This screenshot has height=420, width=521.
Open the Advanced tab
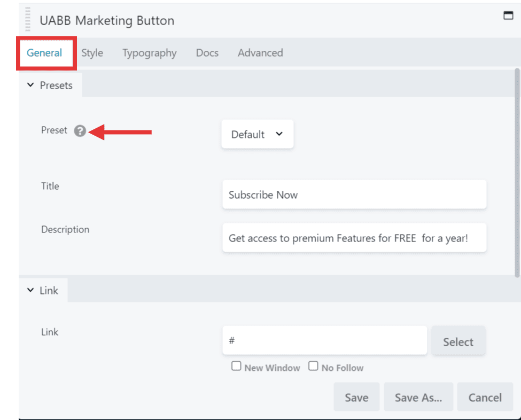(260, 53)
